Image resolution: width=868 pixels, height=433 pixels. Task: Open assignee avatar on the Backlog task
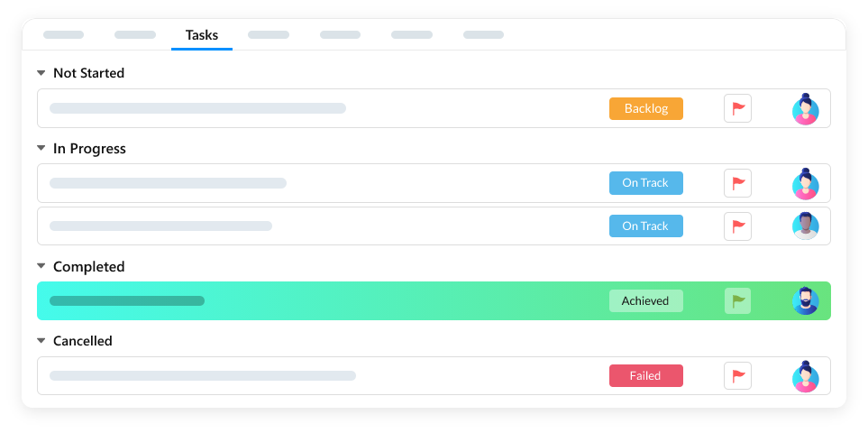click(805, 109)
